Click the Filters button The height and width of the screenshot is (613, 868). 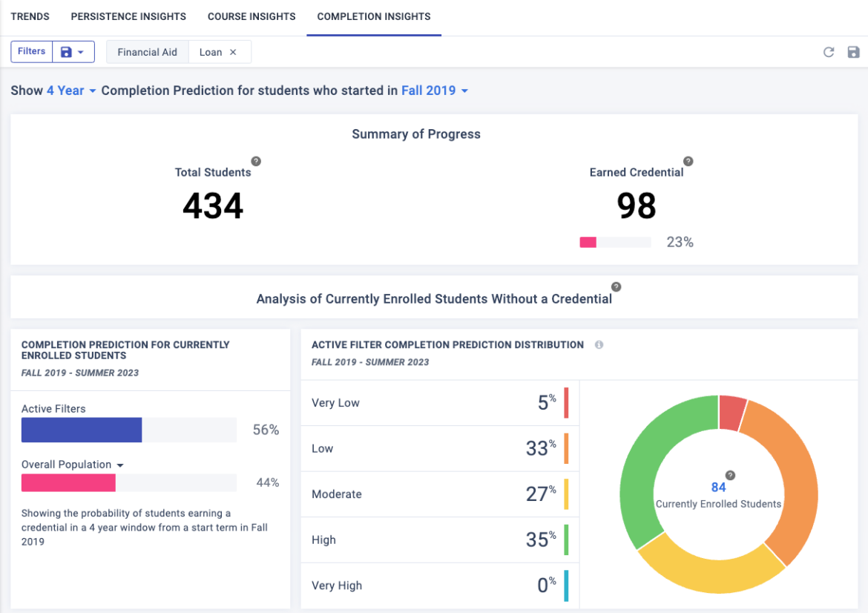(31, 51)
